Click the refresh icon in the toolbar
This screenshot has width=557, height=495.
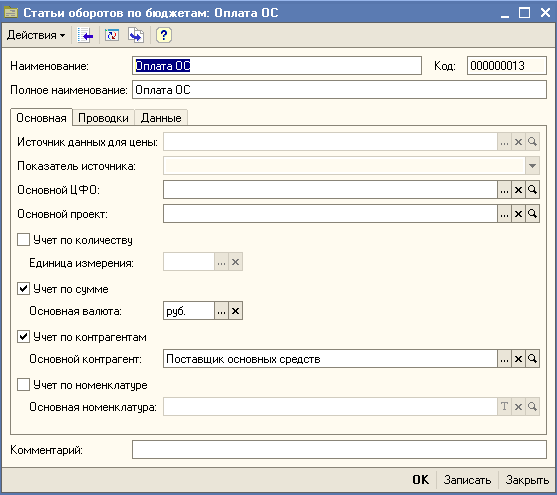click(112, 35)
